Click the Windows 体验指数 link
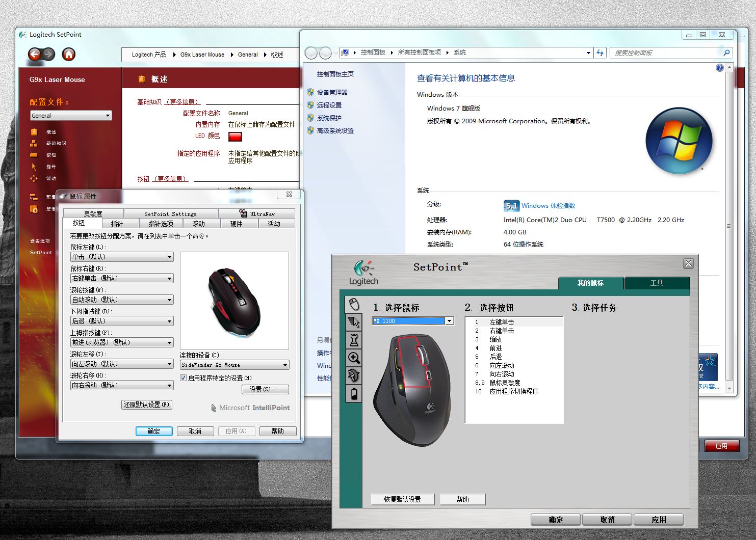Screen dimensions: 756x540 click(x=548, y=206)
